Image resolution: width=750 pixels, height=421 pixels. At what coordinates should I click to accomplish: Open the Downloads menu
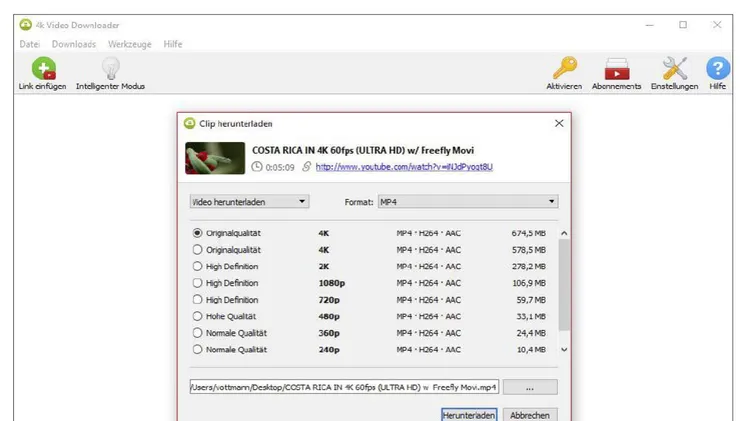pos(74,44)
